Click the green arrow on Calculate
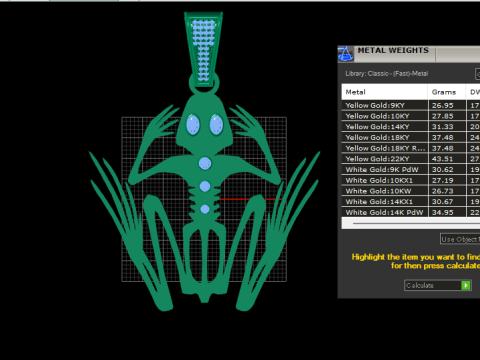 pos(466,285)
